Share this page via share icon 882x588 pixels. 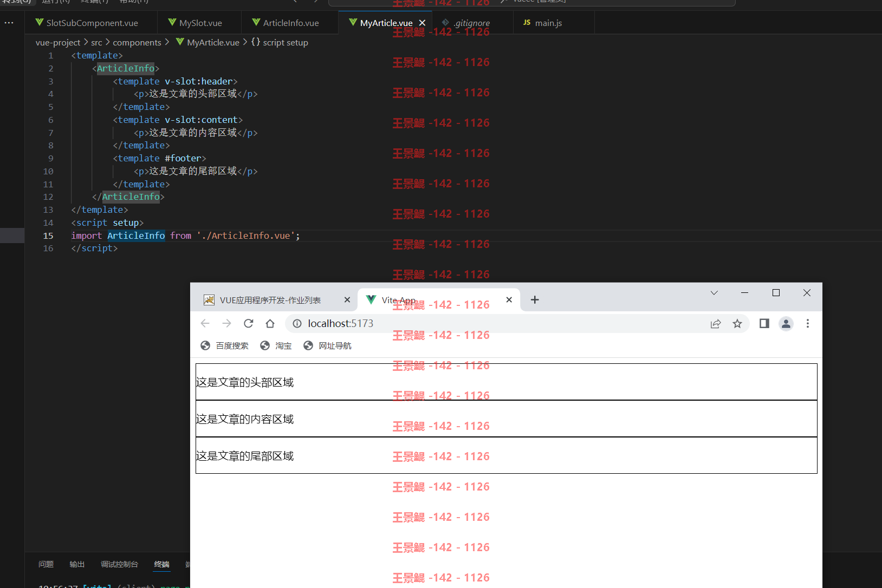tap(716, 323)
